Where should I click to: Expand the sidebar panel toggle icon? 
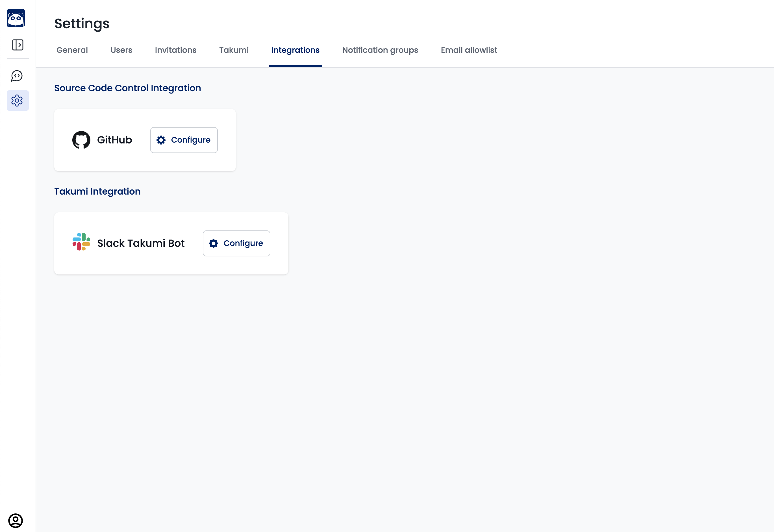pos(18,45)
